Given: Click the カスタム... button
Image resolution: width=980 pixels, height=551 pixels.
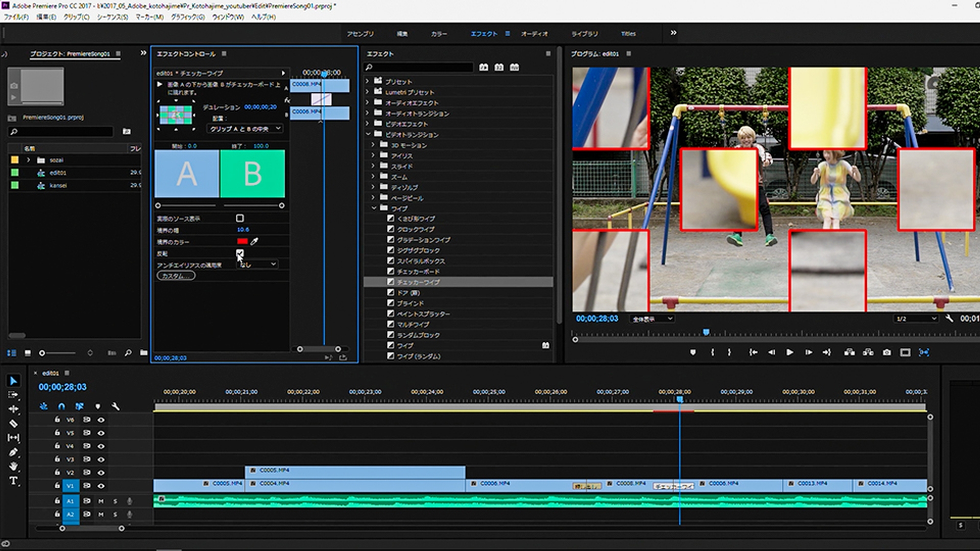Looking at the screenshot, I should (176, 276).
